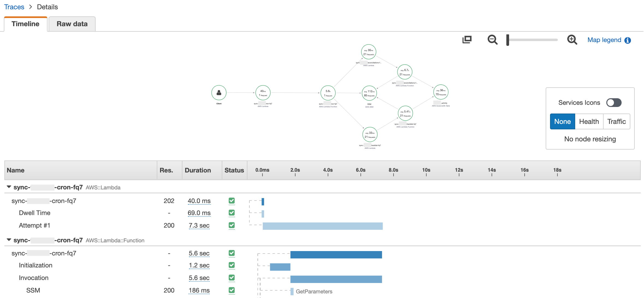Switch to the Raw data tab

pos(72,24)
